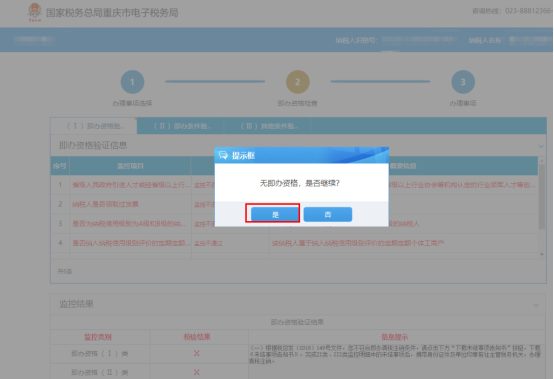This screenshot has height=379, width=554.
Task: Click the 信息提示 column header
Action: 394,337
